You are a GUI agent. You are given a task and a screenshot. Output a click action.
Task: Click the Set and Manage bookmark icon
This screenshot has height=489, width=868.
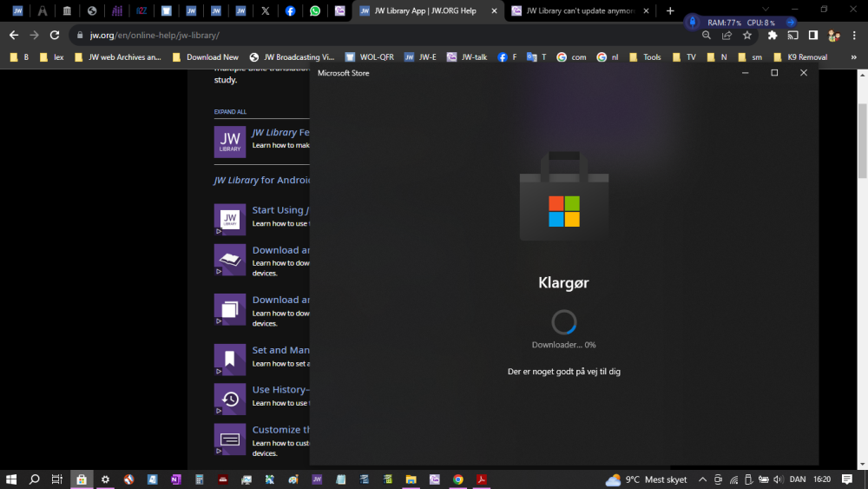pyautogui.click(x=230, y=359)
